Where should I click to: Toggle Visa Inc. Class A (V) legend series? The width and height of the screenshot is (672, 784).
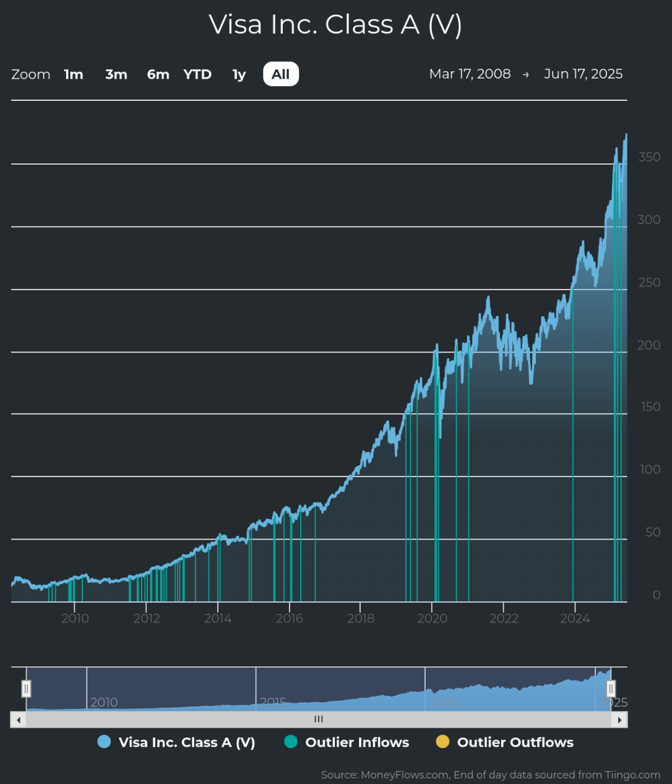coord(176,742)
